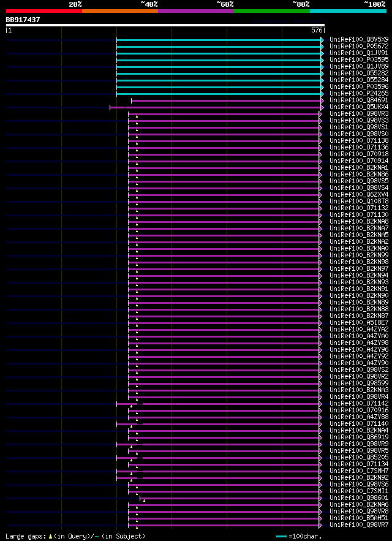Select the UniRef100_Q98599 label
This screenshot has height=541, width=392.
coord(359,384)
